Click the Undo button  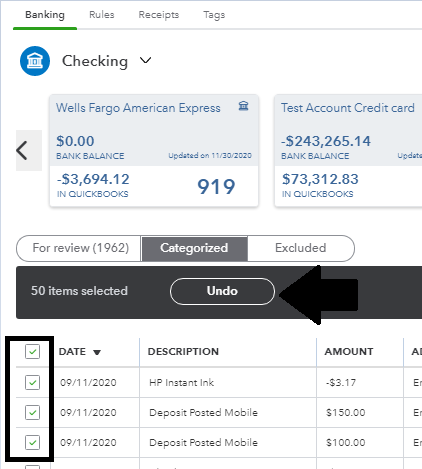point(222,291)
